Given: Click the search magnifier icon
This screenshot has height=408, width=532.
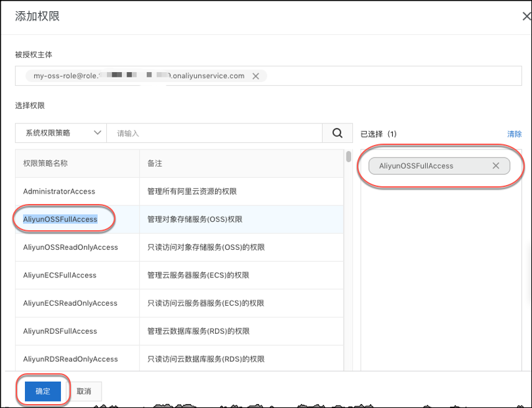Looking at the screenshot, I should (x=337, y=133).
